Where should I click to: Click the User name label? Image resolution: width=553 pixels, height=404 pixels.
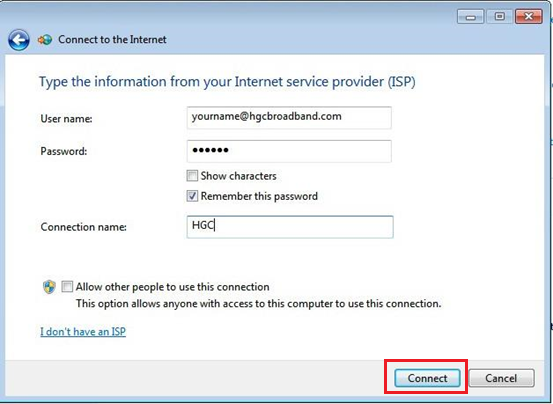click(66, 119)
